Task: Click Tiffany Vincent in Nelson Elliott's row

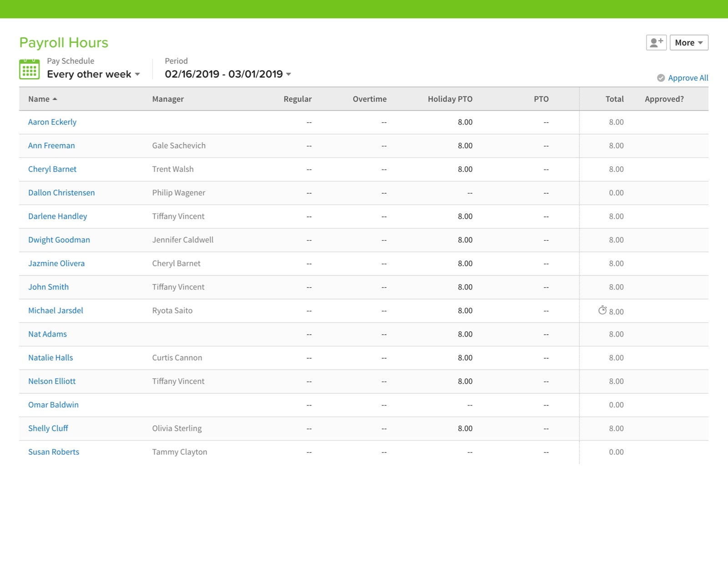Action: point(178,381)
